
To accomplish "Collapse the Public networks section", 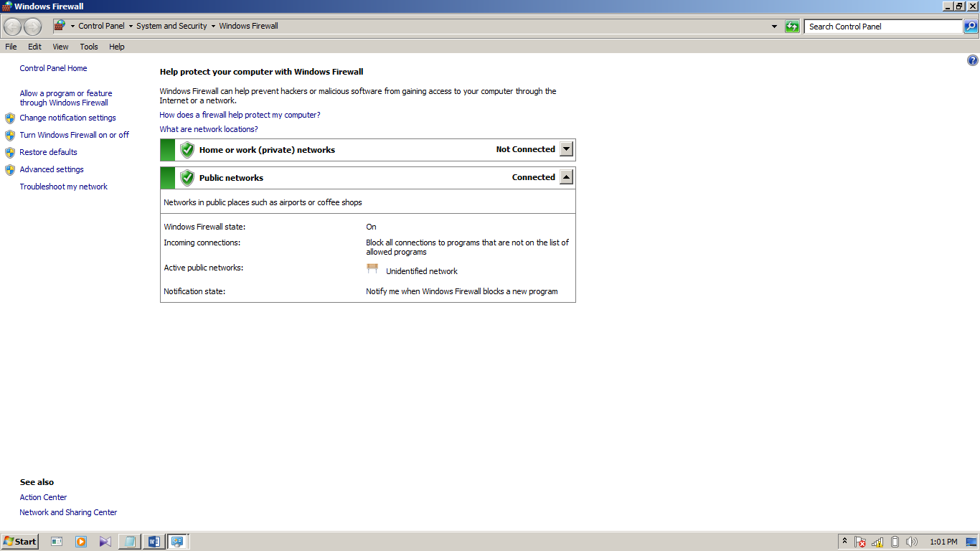I will click(x=567, y=177).
